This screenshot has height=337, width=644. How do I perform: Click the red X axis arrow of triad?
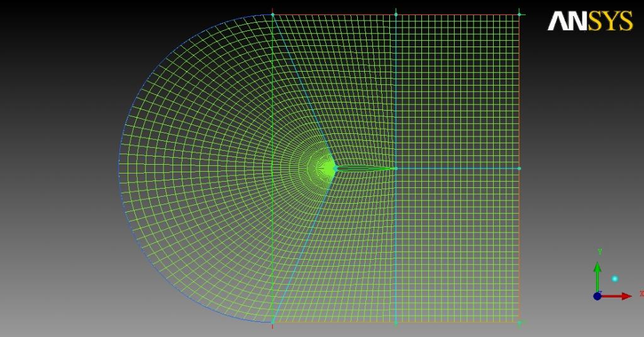tap(616, 296)
